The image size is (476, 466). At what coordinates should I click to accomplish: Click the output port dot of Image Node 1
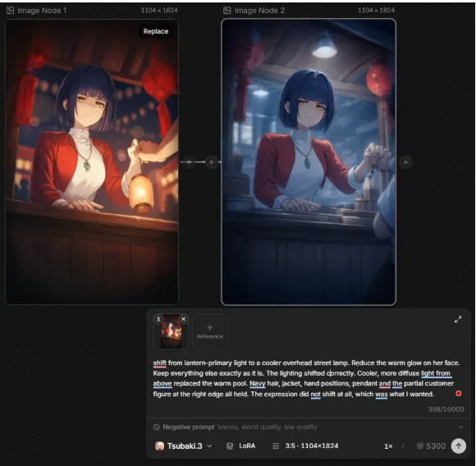tap(189, 162)
